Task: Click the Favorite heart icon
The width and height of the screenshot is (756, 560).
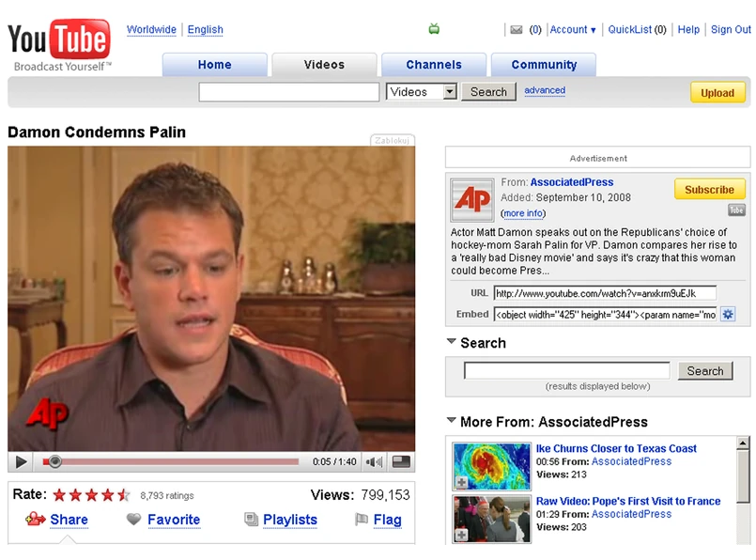Action: point(133,520)
